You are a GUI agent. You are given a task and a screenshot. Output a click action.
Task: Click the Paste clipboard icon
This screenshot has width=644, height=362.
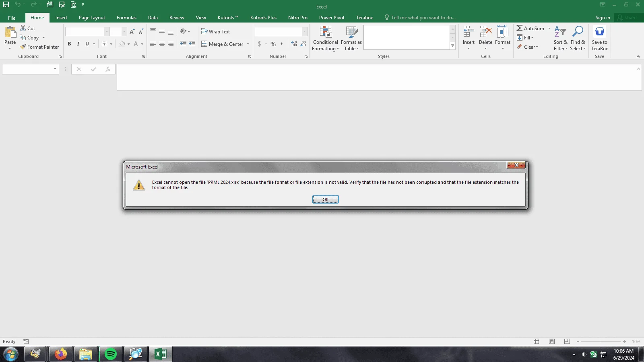10,32
